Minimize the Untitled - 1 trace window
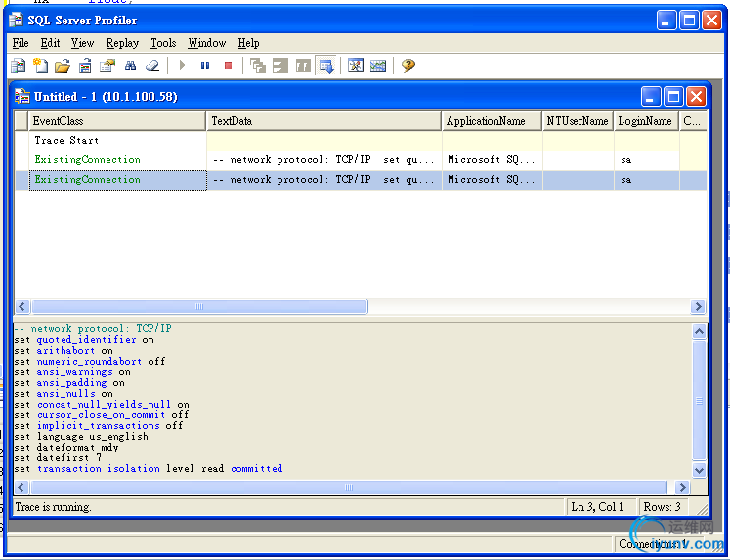 [x=651, y=97]
